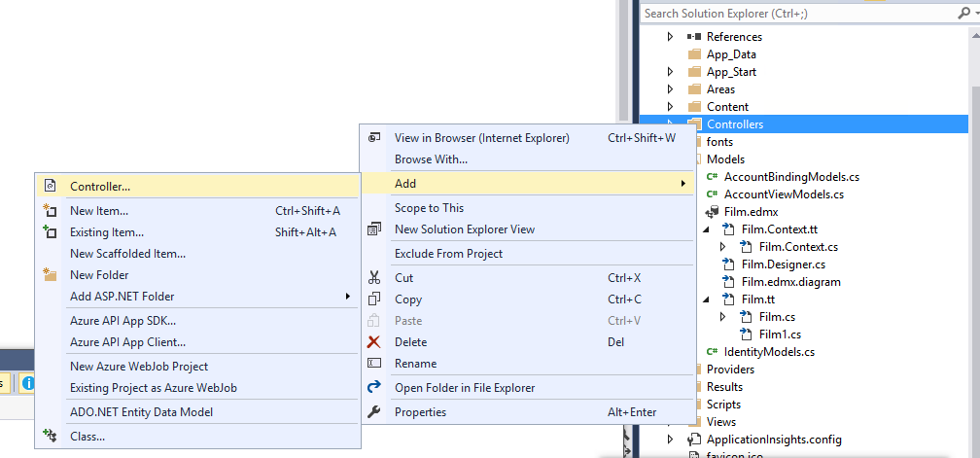Click the Copy icon in context menu
The image size is (980, 458).
pyautogui.click(x=373, y=299)
